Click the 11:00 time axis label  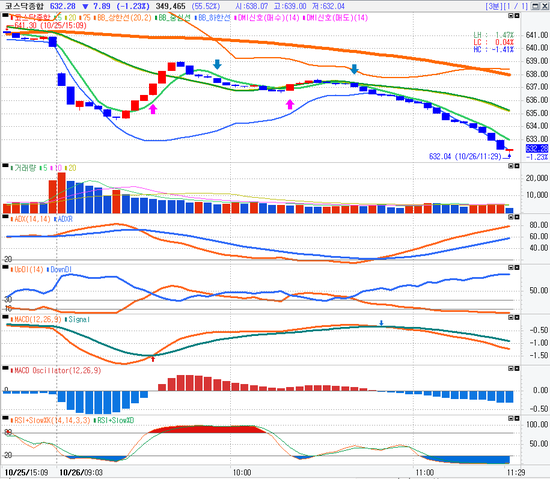[x=425, y=472]
